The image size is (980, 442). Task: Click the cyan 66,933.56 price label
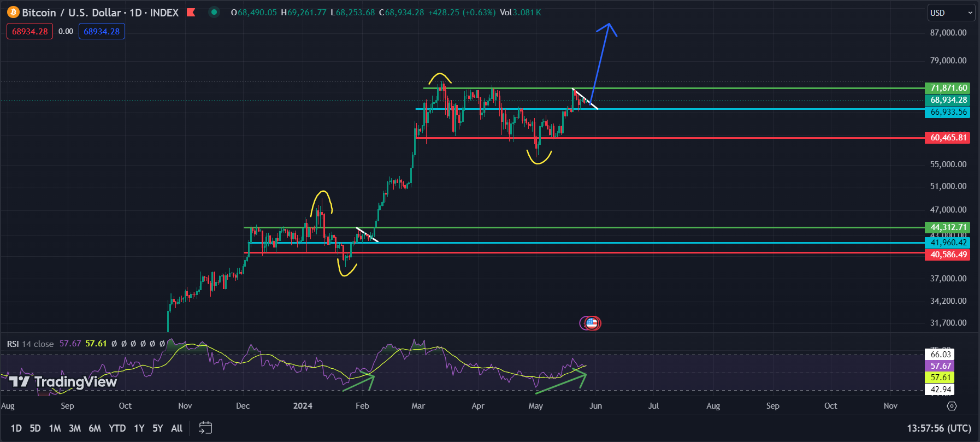pos(948,112)
